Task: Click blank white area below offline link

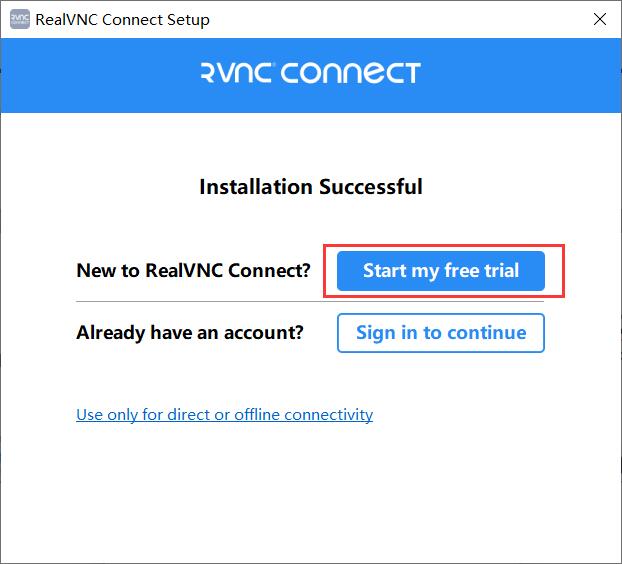Action: click(x=311, y=492)
